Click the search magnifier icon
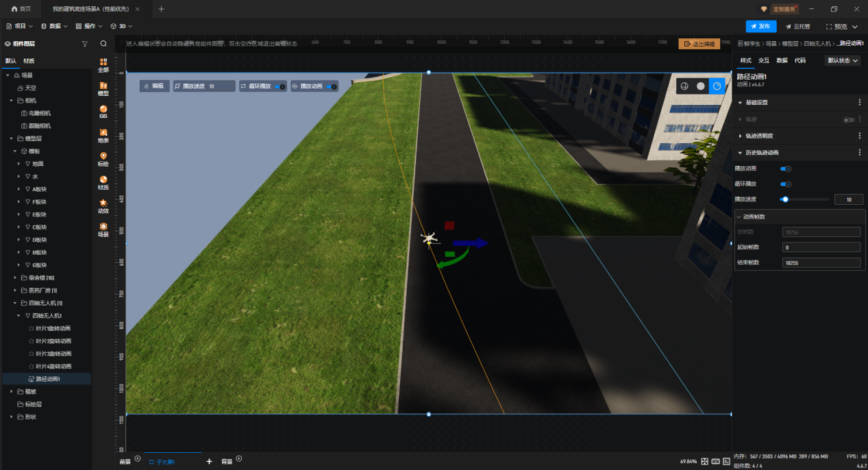The width and height of the screenshot is (868, 470). pos(103,43)
